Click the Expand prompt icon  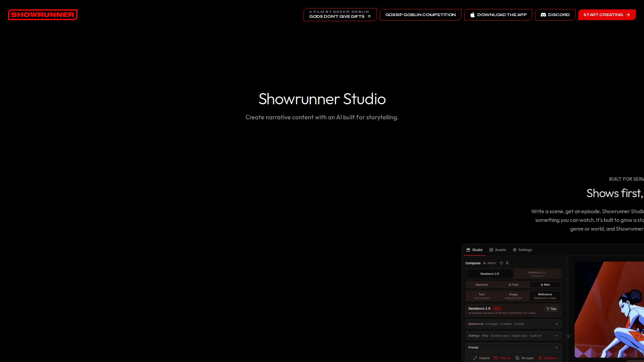pyautogui.click(x=475, y=358)
